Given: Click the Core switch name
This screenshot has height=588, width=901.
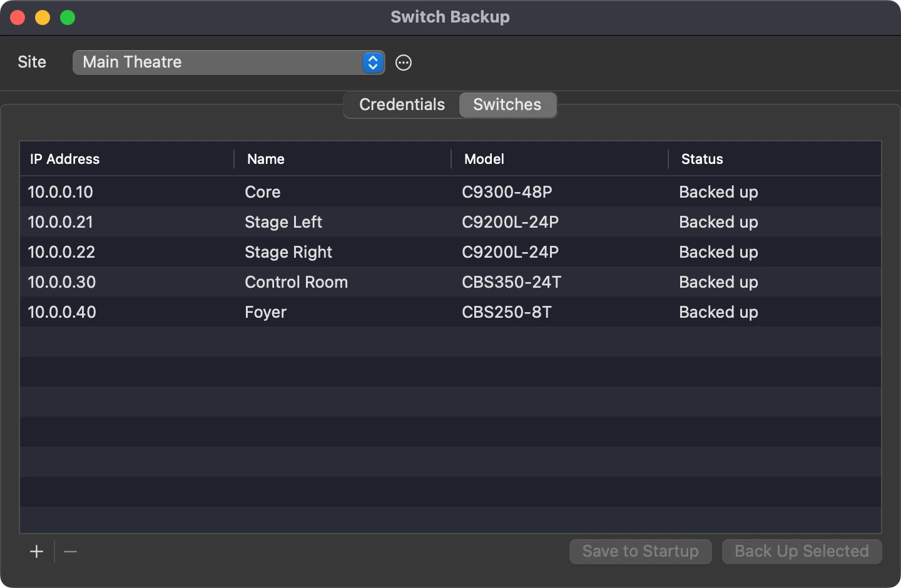Looking at the screenshot, I should pyautogui.click(x=263, y=192).
